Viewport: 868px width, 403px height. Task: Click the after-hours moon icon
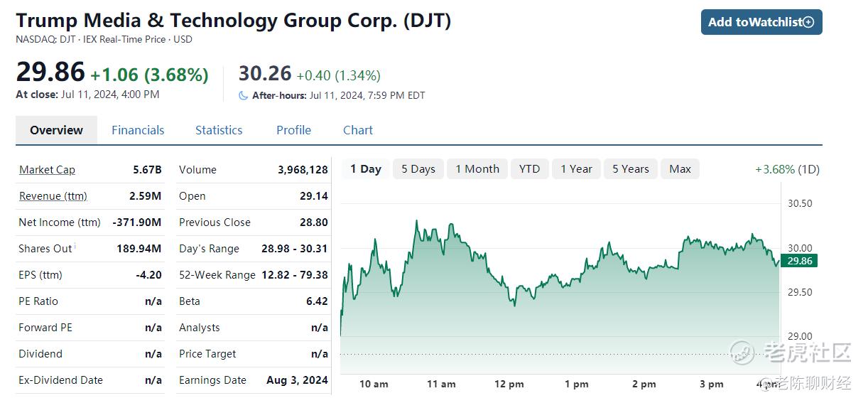pos(244,95)
